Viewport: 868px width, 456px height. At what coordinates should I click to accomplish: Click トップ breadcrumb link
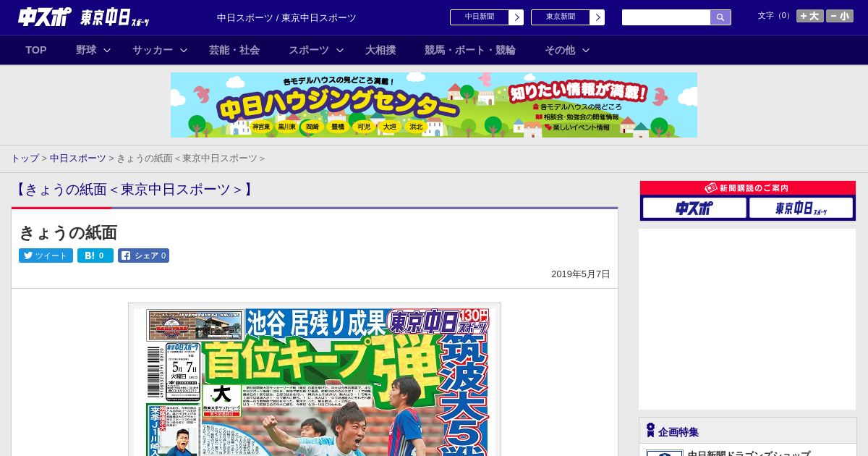[x=25, y=158]
